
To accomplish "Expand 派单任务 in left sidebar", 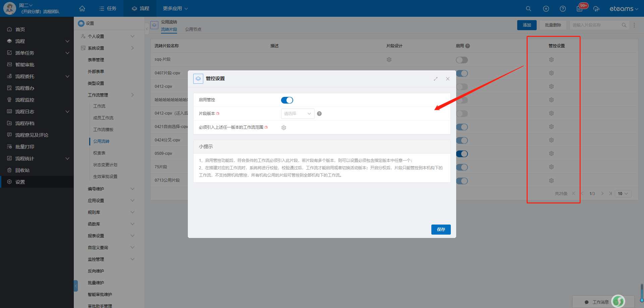I will [67, 53].
